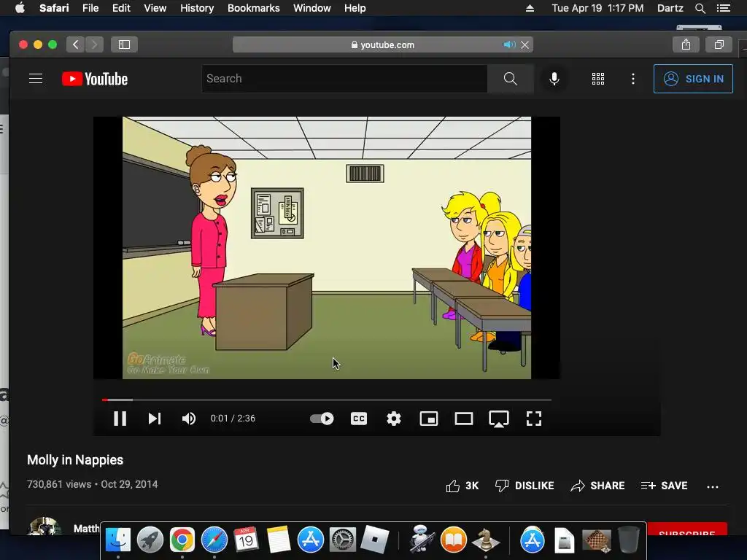
Task: Open Google Chrome from the Dock
Action: (x=182, y=540)
